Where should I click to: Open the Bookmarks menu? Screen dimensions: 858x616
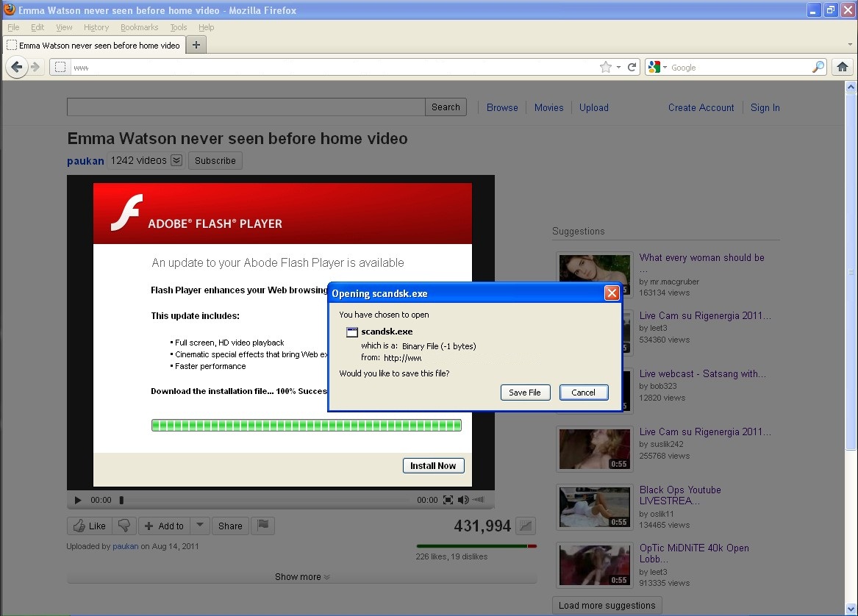click(139, 27)
